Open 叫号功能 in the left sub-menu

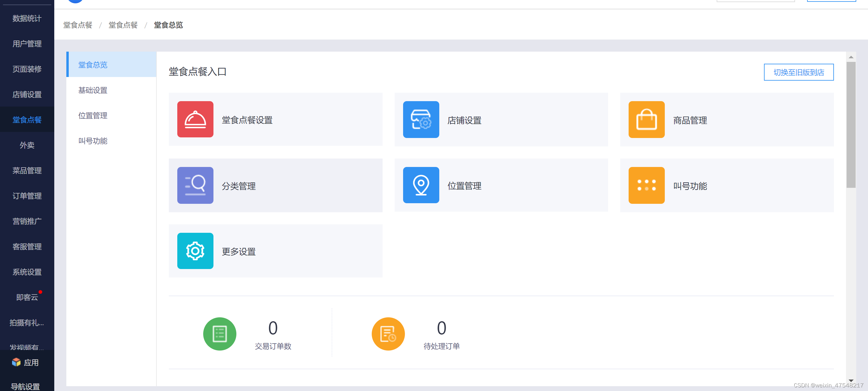coord(93,141)
